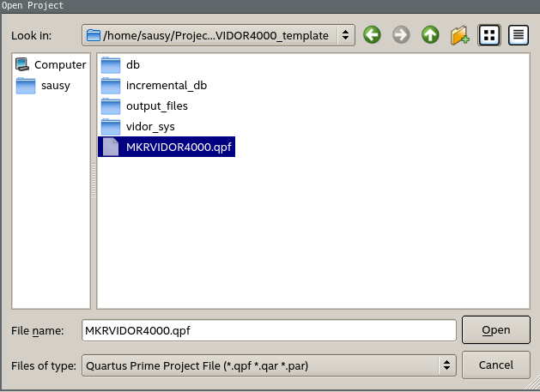Click the vidor_sys folder icon
540x392 pixels.
click(x=111, y=127)
